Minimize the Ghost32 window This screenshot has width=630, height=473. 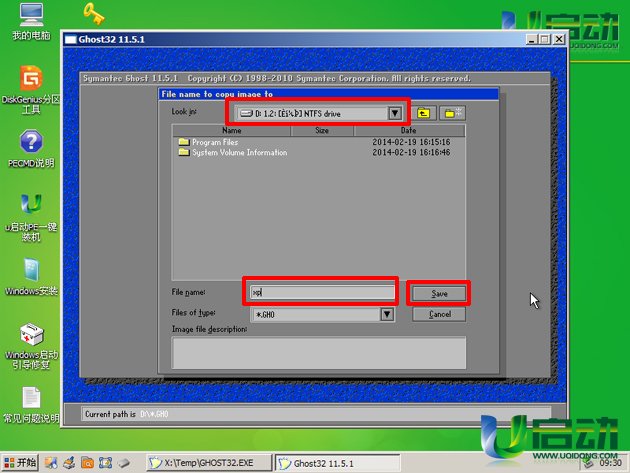coord(532,39)
